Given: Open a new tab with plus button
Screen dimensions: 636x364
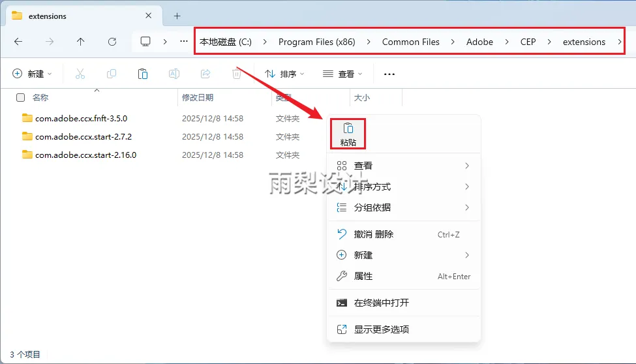Looking at the screenshot, I should coord(177,16).
